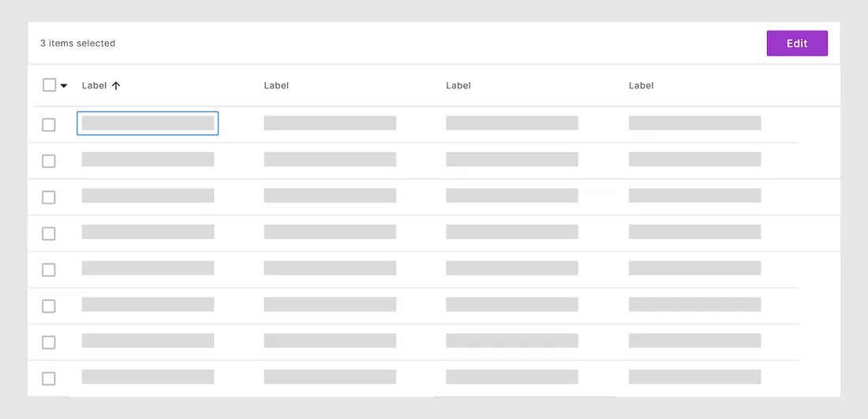This screenshot has height=419, width=868.
Task: Click the purple Edit button
Action: point(797,43)
